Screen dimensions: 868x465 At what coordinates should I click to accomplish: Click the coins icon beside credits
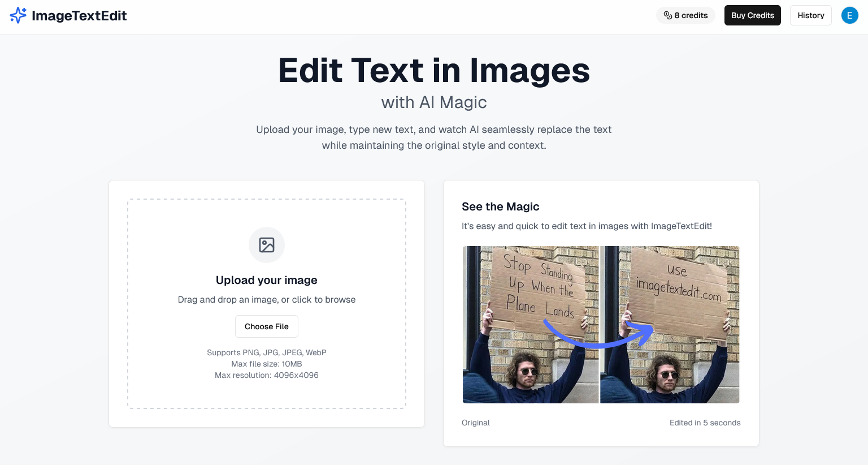coord(667,15)
